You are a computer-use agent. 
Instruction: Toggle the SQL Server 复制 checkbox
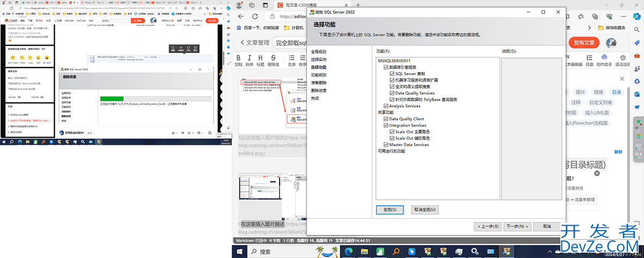[x=392, y=74]
